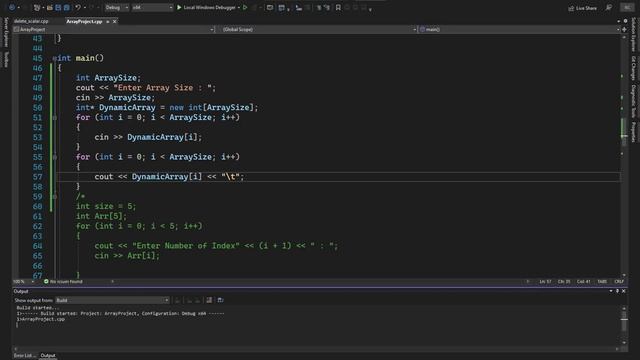
Task: Collapse the main() function outline
Action: 54,58
